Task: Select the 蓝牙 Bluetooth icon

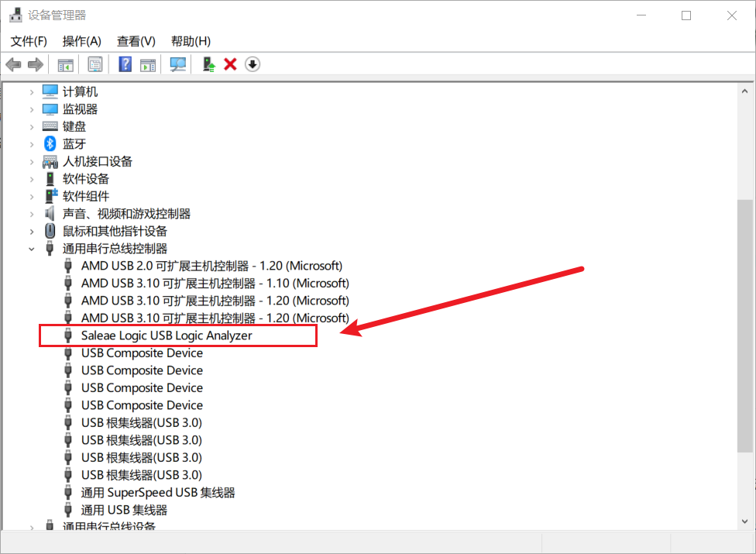Action: 50,143
